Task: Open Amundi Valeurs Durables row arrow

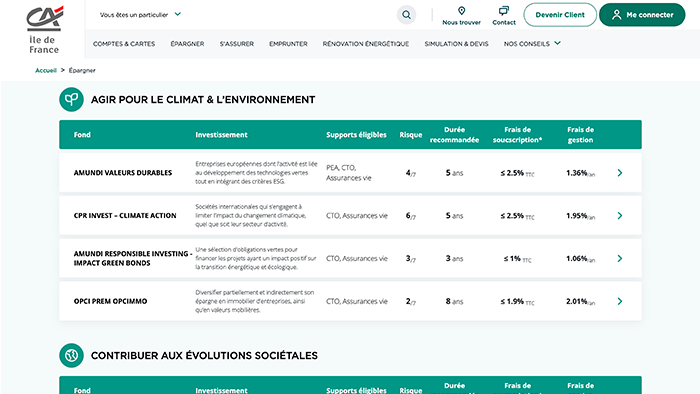Action: pyautogui.click(x=620, y=173)
